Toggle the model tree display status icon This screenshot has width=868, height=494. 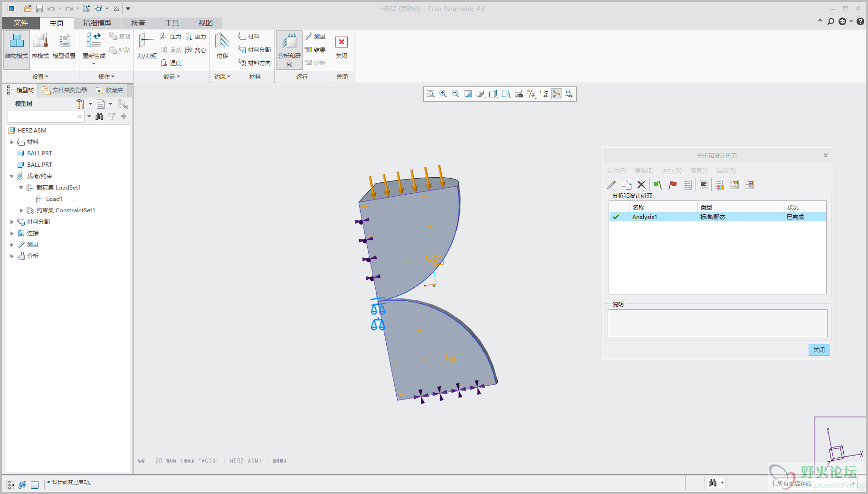pos(10,485)
